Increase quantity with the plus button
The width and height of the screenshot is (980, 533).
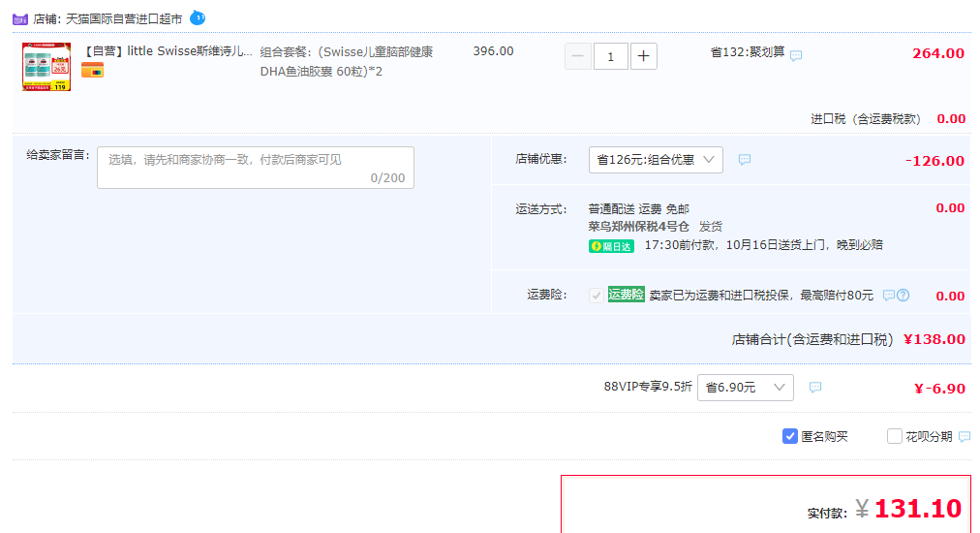[644, 56]
